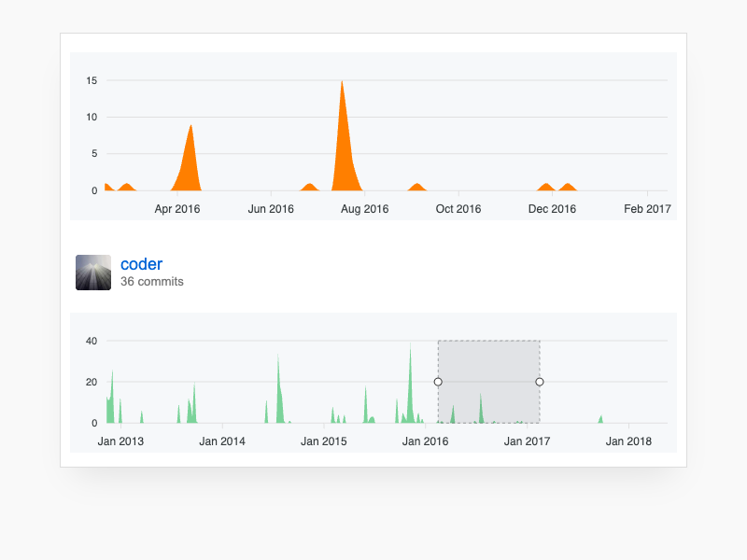Viewport: 747px width, 560px height.
Task: Click the green spike in mid 2014
Action: pyautogui.click(x=279, y=400)
